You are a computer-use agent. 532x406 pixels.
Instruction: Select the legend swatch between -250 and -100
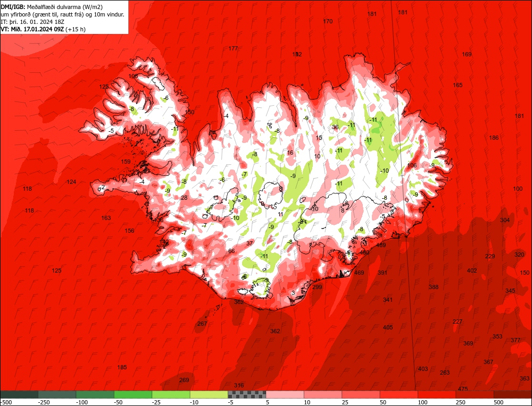coord(57,394)
